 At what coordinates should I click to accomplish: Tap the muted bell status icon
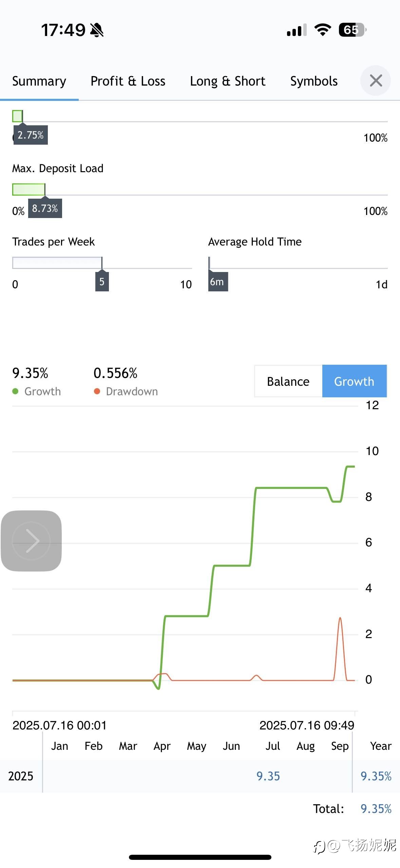point(97,30)
